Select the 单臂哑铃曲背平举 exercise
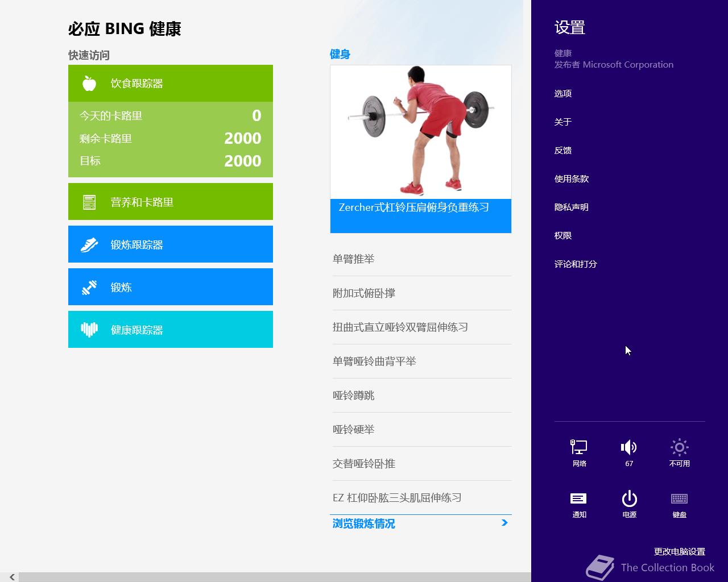 click(422, 361)
